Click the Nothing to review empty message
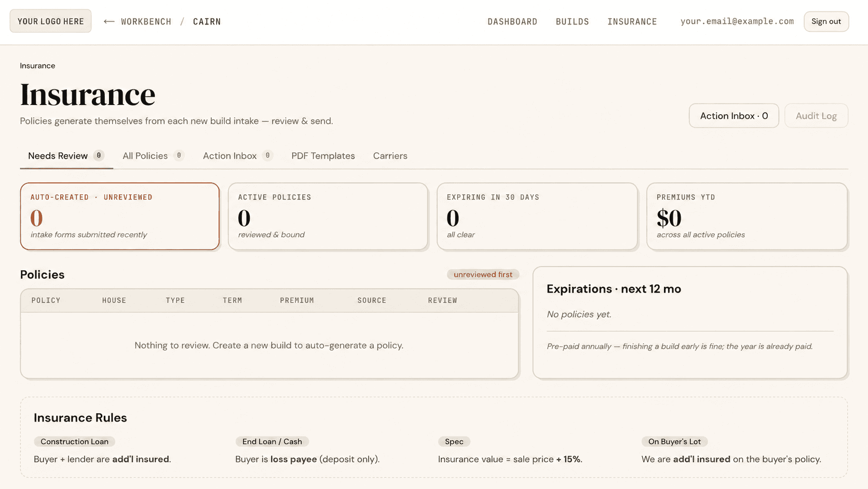The image size is (868, 489). [269, 345]
